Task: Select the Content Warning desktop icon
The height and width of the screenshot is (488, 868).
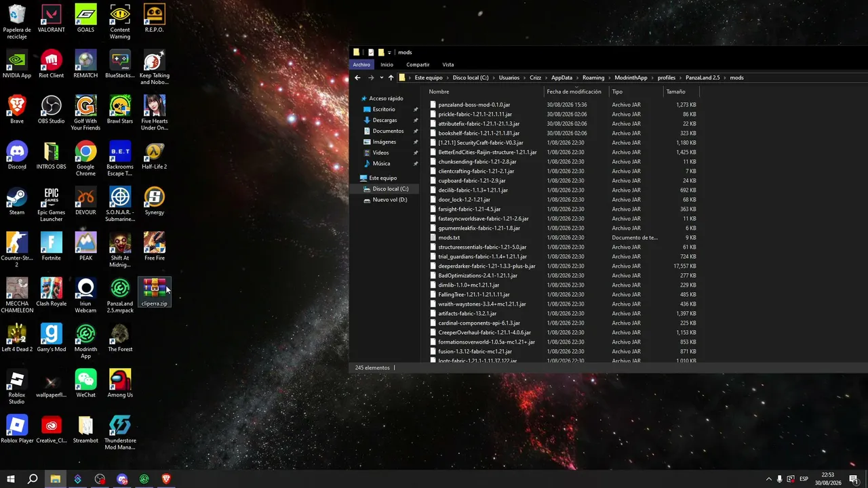Action: [120, 22]
